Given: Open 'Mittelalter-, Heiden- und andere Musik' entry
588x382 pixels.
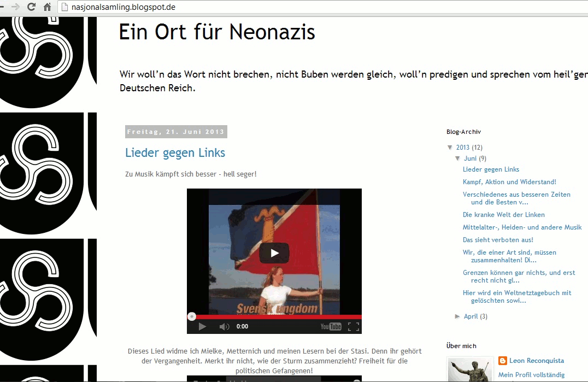Looking at the screenshot, I should click(522, 227).
